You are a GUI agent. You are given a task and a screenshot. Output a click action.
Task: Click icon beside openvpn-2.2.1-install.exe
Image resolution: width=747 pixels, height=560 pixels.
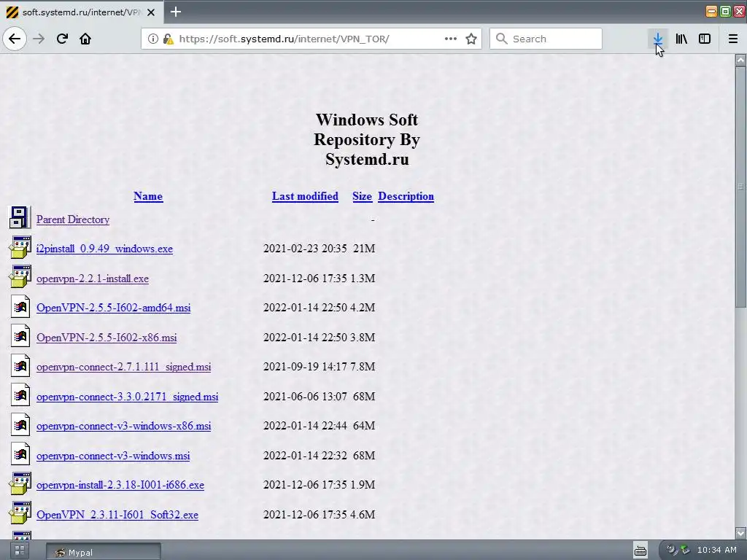(20, 276)
